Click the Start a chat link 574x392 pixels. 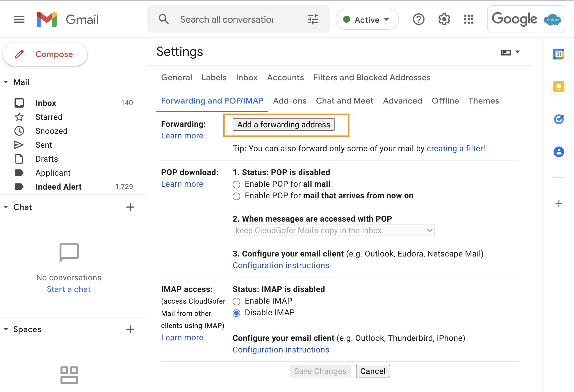tap(69, 289)
